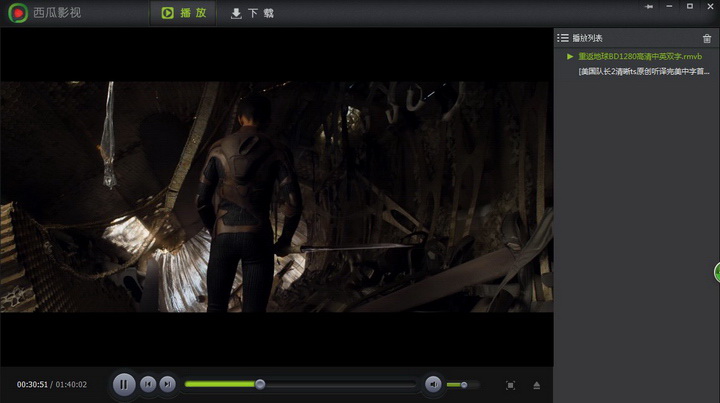Screen dimensions: 720x403
Task: Enter fullscreen mode
Action: (x=510, y=385)
